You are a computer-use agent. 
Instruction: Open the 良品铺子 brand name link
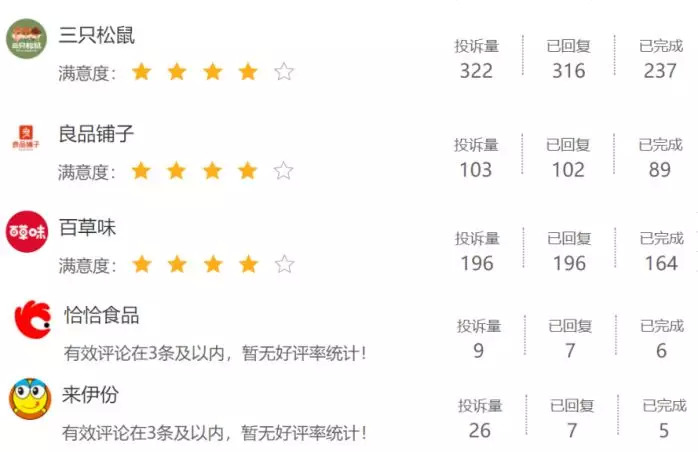coord(96,134)
